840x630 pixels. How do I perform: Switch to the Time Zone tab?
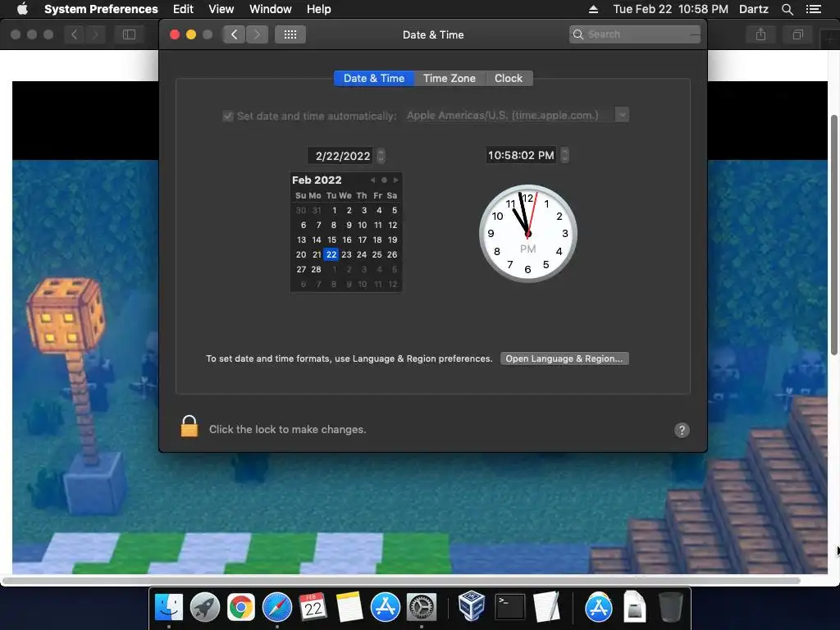pyautogui.click(x=450, y=78)
